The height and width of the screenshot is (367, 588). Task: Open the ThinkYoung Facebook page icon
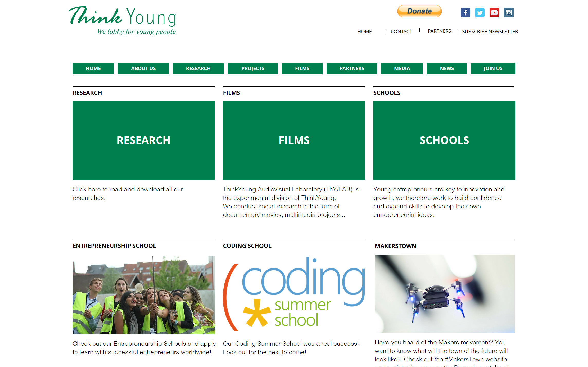465,13
